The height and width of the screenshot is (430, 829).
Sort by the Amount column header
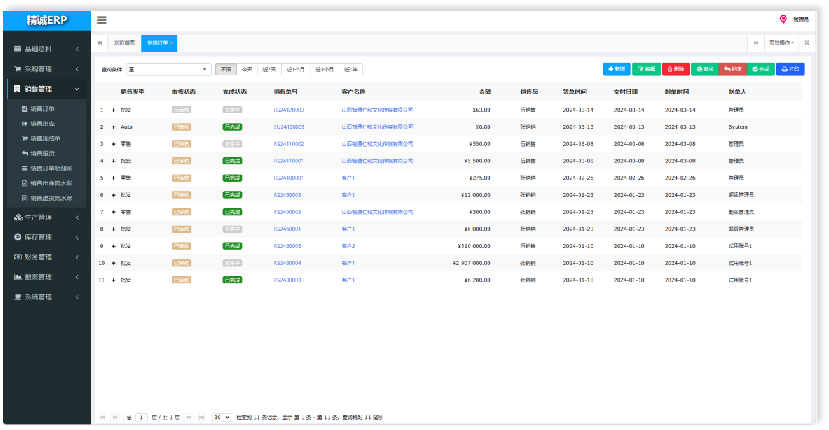485,92
